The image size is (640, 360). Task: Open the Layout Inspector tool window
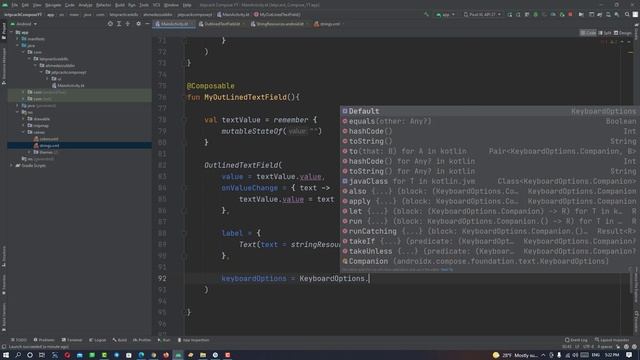click(x=612, y=340)
